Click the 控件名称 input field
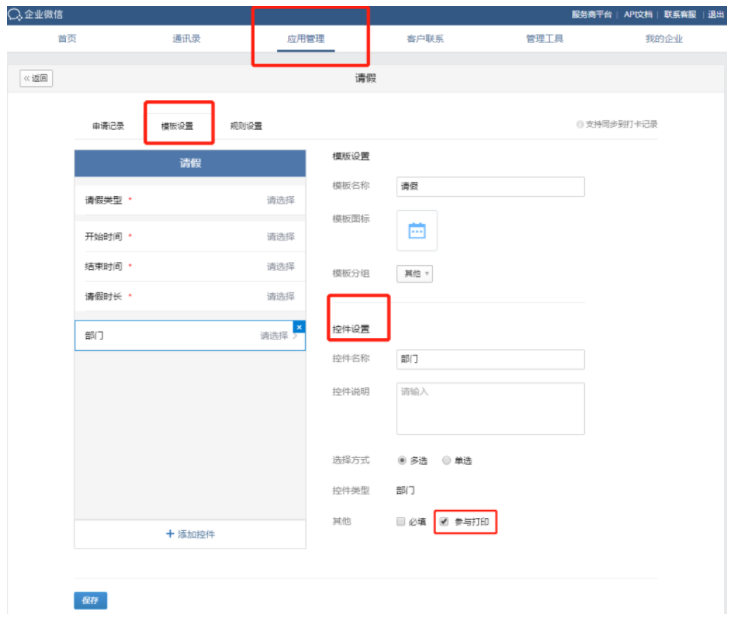 tap(490, 359)
